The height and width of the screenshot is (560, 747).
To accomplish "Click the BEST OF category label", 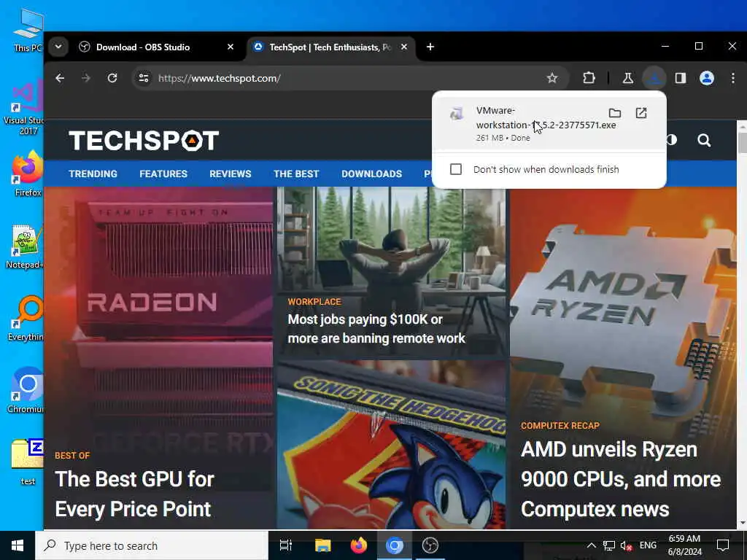I will [72, 455].
